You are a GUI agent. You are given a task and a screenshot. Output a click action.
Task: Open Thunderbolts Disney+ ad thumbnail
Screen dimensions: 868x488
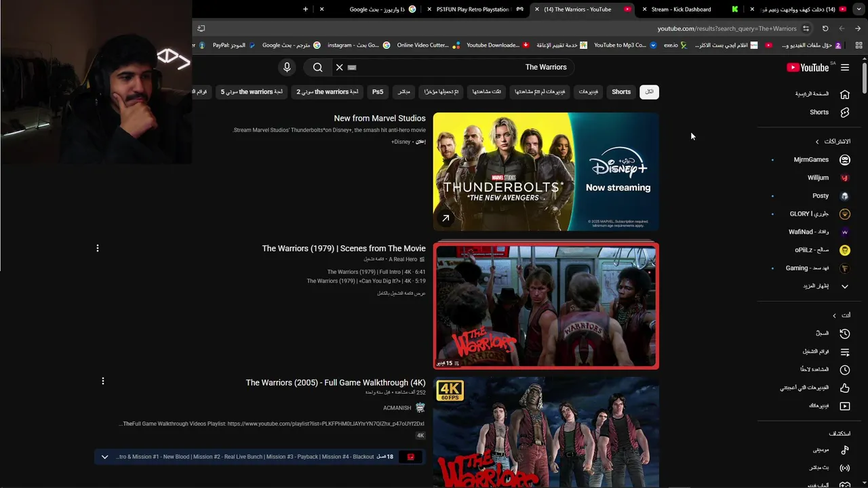pos(546,171)
